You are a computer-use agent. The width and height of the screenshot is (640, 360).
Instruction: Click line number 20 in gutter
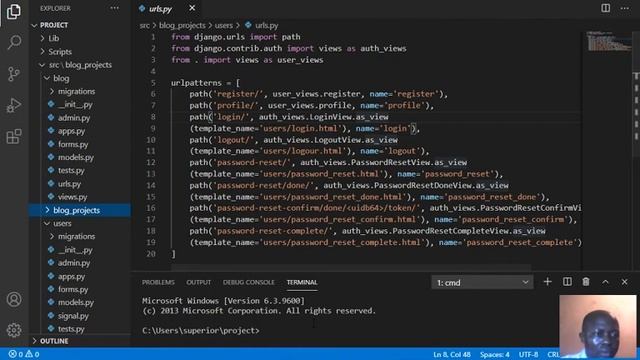[151, 254]
